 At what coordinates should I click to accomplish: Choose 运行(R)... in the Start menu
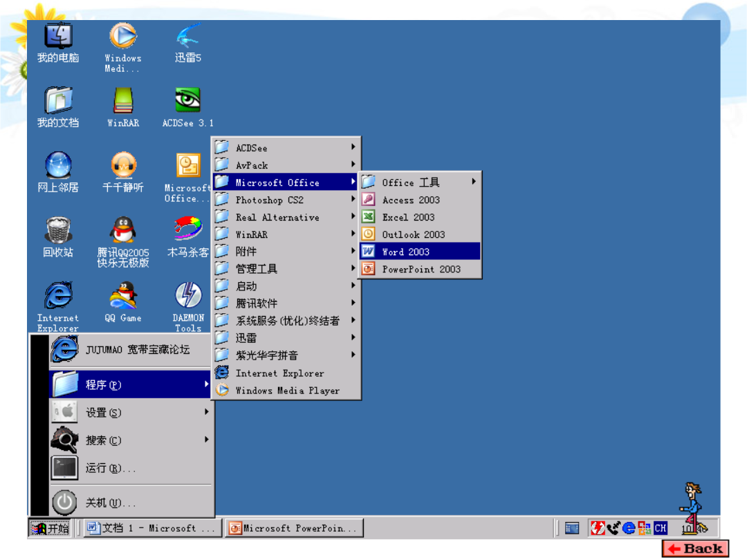click(x=131, y=468)
